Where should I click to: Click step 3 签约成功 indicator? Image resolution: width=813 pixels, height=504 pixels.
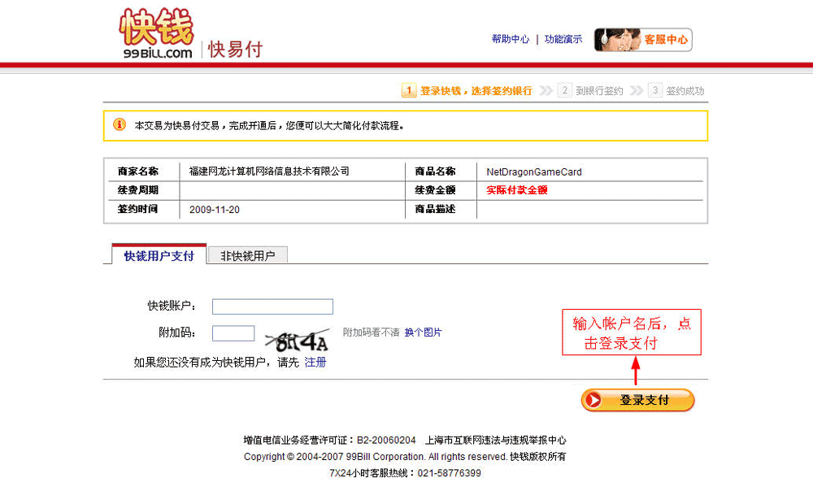click(676, 91)
